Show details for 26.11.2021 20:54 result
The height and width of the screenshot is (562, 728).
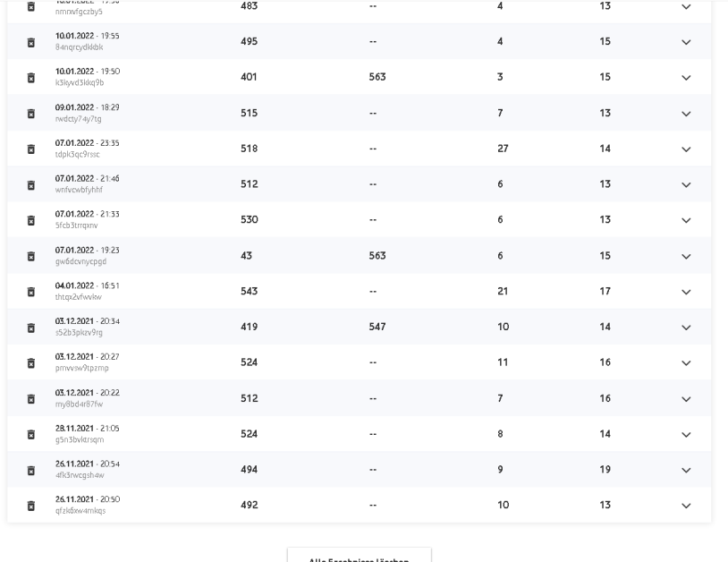pyautogui.click(x=686, y=470)
